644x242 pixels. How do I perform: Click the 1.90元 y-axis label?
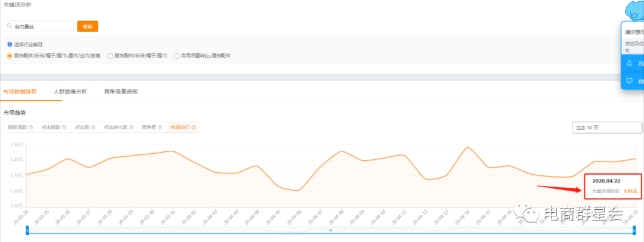point(17,144)
